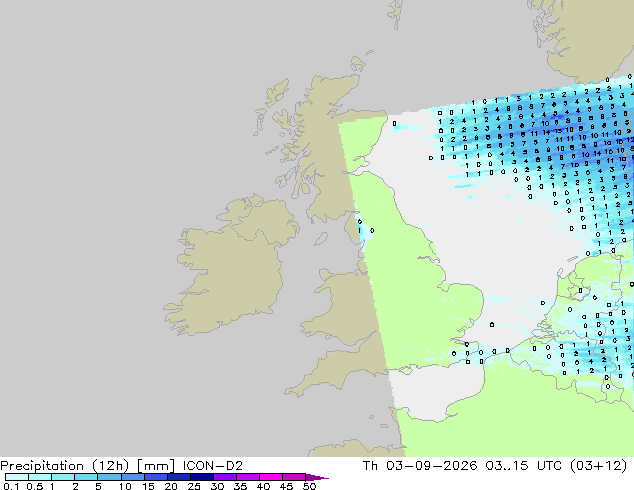The image size is (634, 490).
Task: Click the Isle of Man on the map
Action: tap(321, 239)
